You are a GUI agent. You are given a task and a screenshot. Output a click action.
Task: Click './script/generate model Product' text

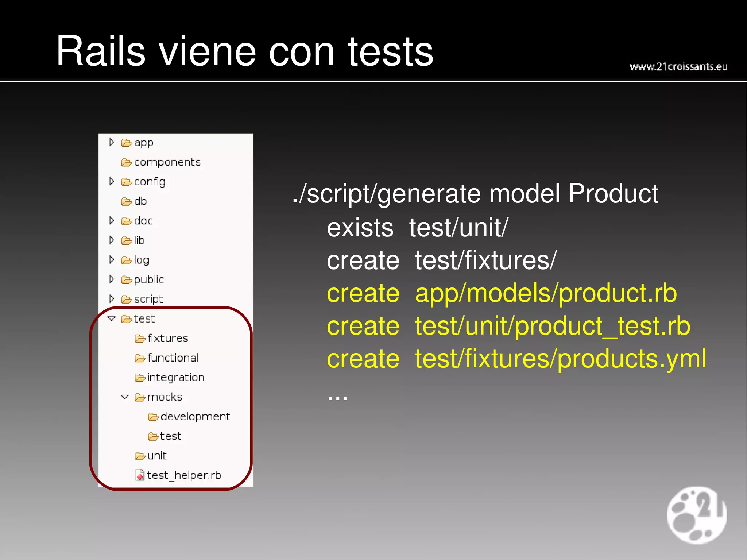[x=475, y=194]
